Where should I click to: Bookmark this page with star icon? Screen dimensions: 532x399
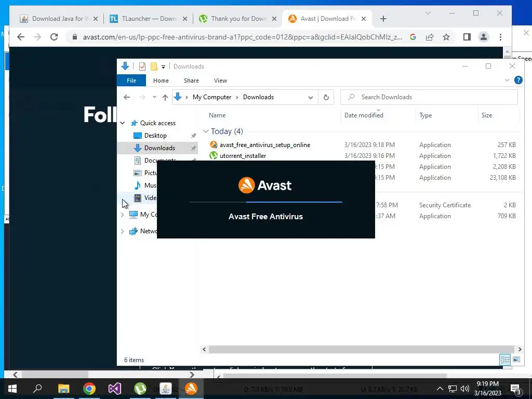click(x=446, y=37)
